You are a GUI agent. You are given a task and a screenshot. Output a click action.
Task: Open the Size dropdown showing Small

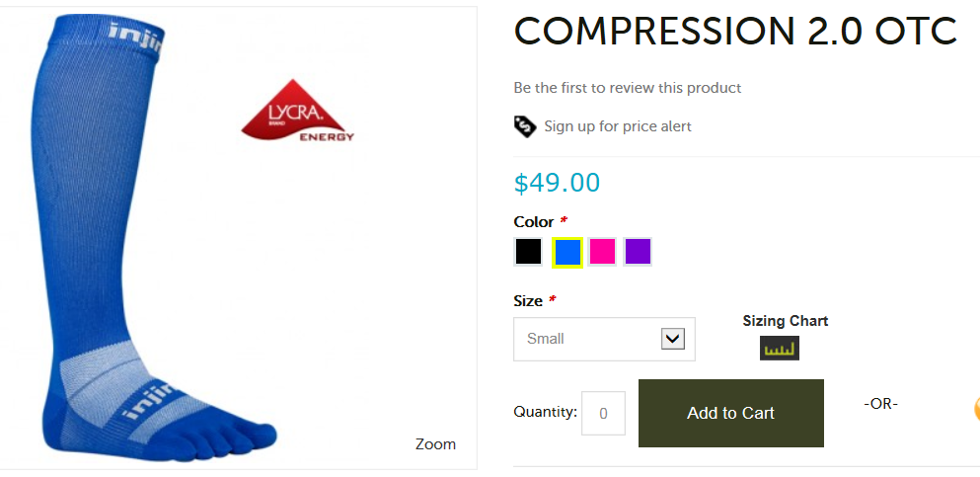click(604, 339)
